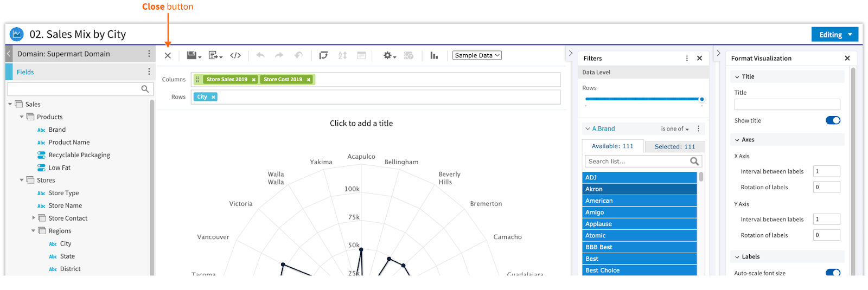Select ADJ in the brand list
This screenshot has height=290, width=868.
(x=640, y=177)
